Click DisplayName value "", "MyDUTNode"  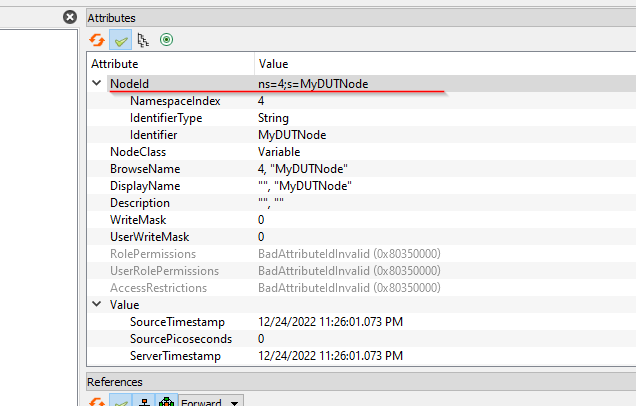point(305,186)
